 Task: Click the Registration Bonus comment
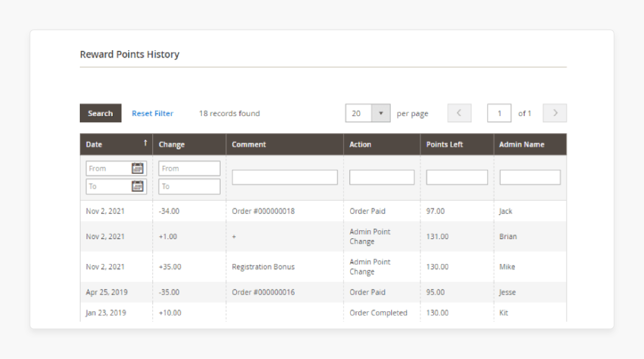[x=263, y=267]
